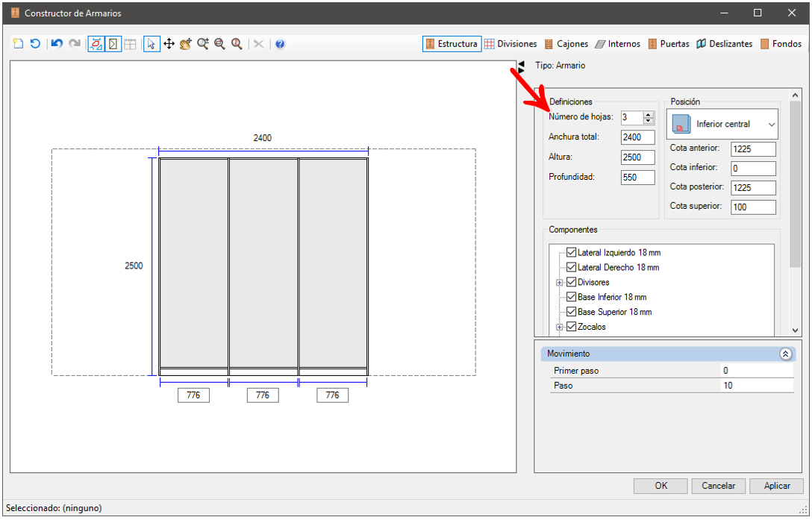Click the properties panel scroll up arrow
Screen dimensions: 812x520
[x=795, y=95]
